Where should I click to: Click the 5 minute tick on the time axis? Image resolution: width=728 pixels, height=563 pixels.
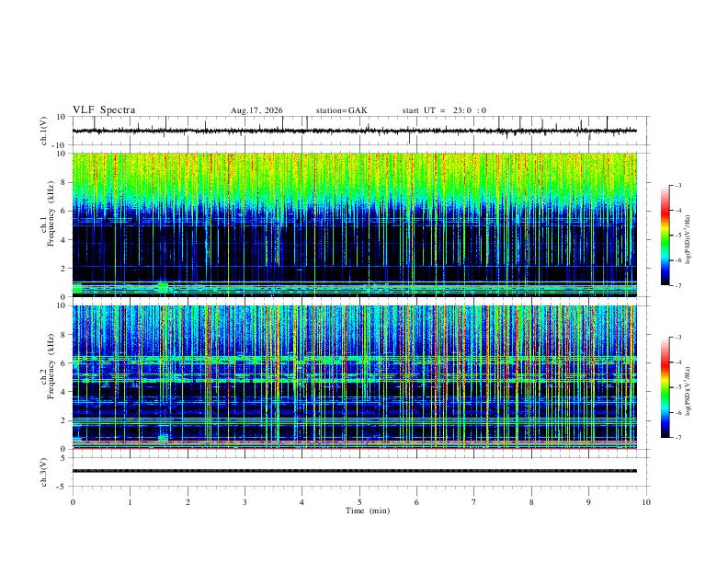(x=359, y=502)
